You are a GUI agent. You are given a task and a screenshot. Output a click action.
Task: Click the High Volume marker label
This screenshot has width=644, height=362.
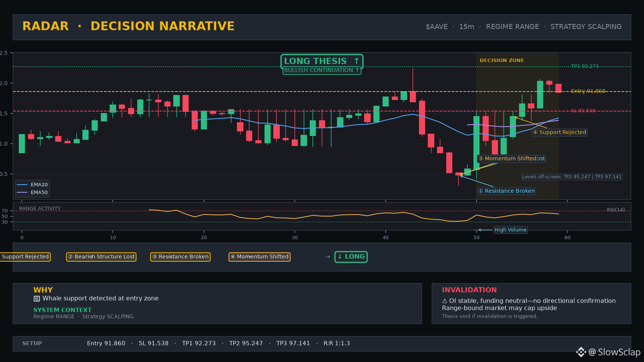pyautogui.click(x=511, y=230)
